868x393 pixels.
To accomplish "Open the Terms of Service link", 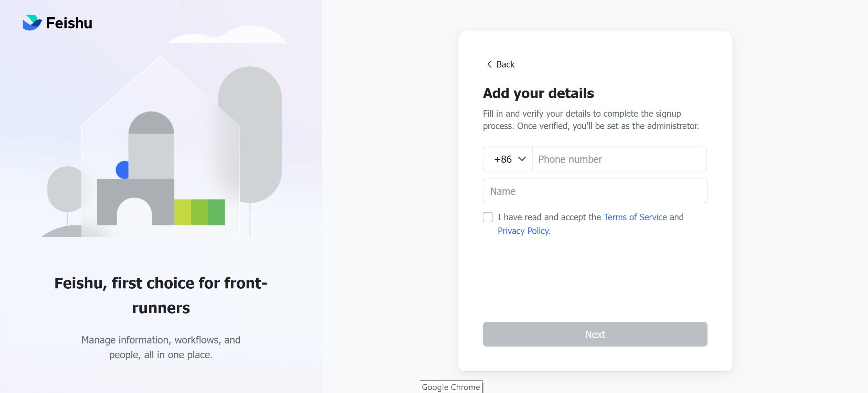I will tap(635, 217).
